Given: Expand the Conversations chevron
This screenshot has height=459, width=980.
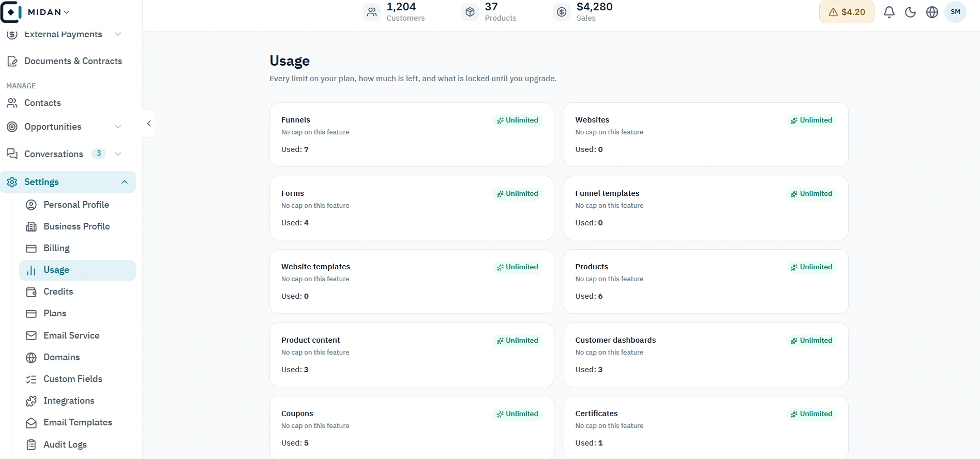Looking at the screenshot, I should (x=118, y=154).
